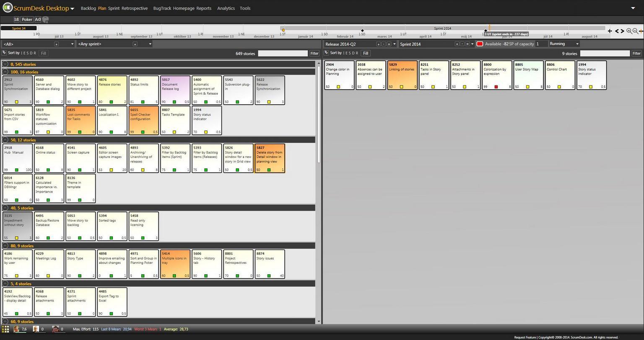
Task: Zoom out the timeline
Action: pos(635,31)
